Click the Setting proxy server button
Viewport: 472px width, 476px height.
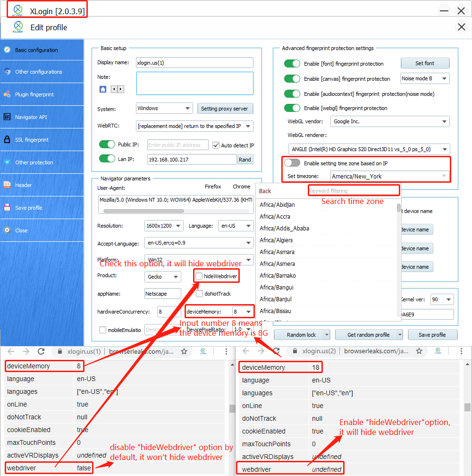pyautogui.click(x=225, y=109)
